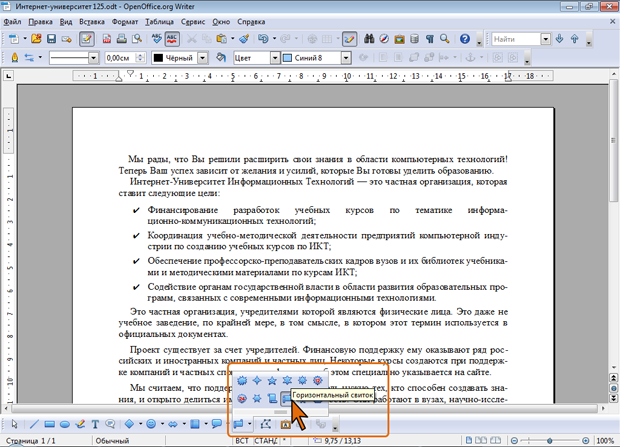This screenshot has width=620, height=447.
Task: Click the Save document icon
Action: click(x=50, y=39)
